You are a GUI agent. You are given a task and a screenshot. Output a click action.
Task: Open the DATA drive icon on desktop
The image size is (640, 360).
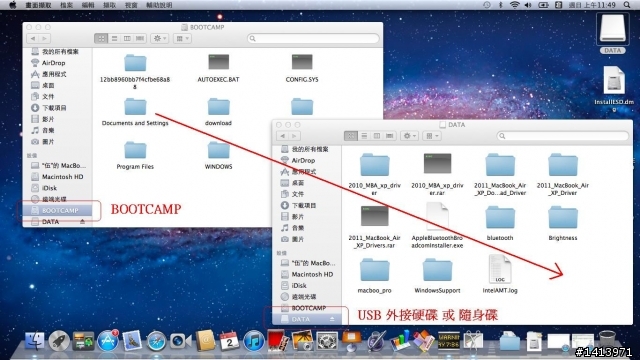(x=613, y=33)
